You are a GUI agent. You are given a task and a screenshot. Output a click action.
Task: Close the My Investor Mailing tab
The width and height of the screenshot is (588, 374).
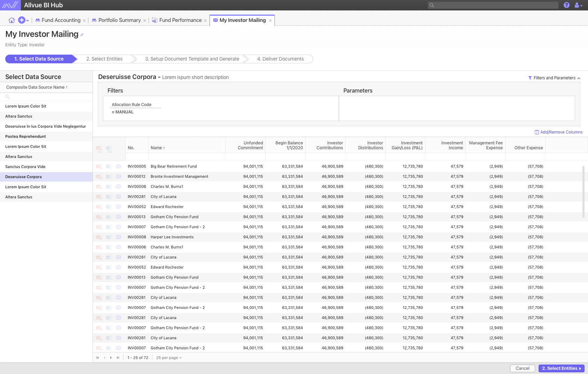tap(270, 21)
